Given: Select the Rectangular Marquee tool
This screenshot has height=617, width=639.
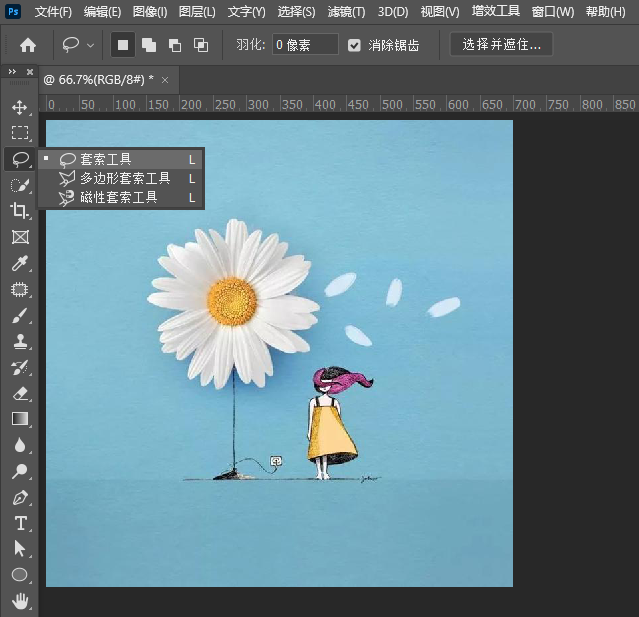Looking at the screenshot, I should click(x=19, y=133).
